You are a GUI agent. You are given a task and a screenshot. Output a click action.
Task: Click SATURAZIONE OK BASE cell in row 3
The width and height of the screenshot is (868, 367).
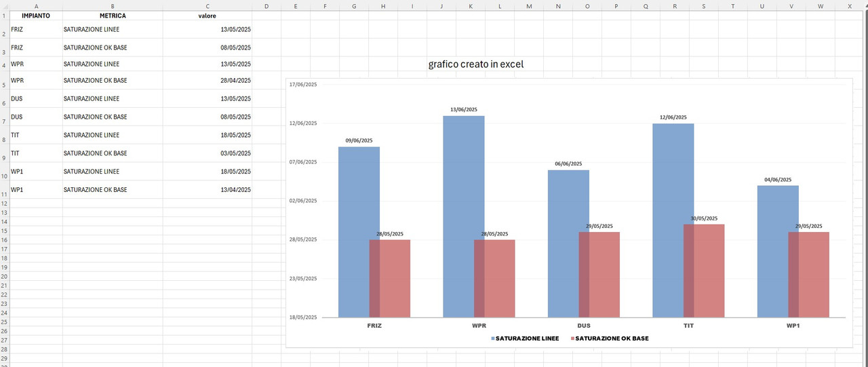click(113, 47)
